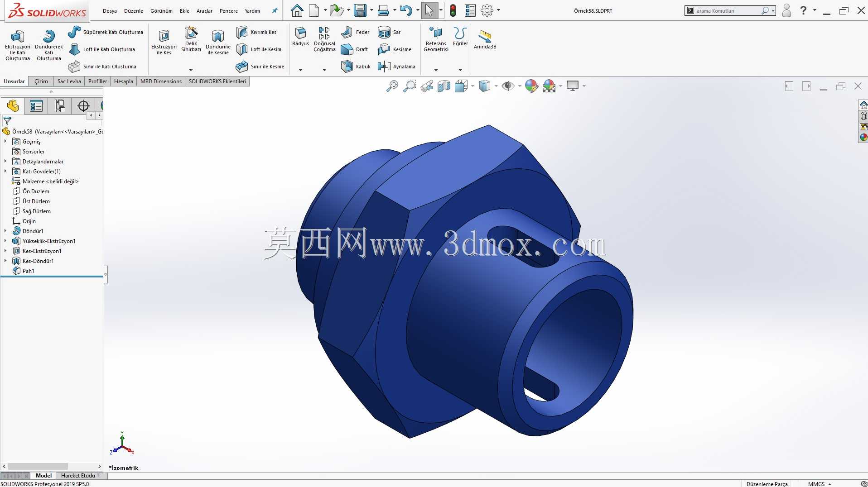This screenshot has width=868, height=487.
Task: Choose Süpürerek Katı Oluşturma command
Action: pos(106,32)
